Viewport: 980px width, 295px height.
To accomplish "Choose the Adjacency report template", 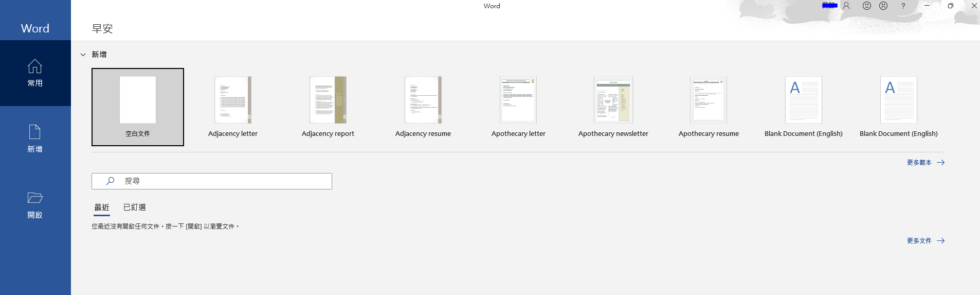I will coord(328,107).
